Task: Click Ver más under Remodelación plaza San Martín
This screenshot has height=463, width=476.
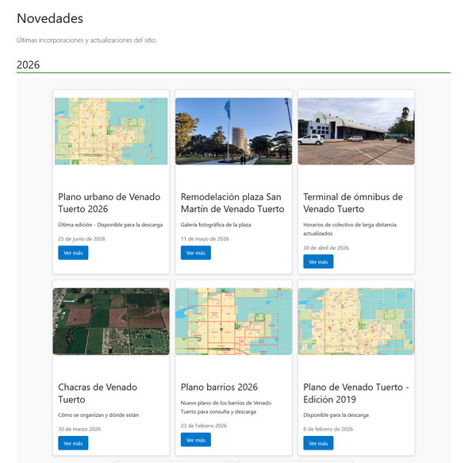Action: coord(196,253)
